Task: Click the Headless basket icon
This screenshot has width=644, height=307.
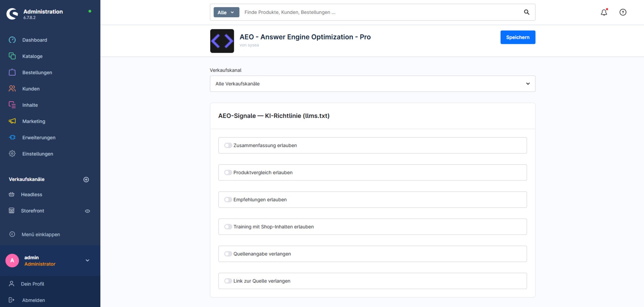Action: (12, 195)
